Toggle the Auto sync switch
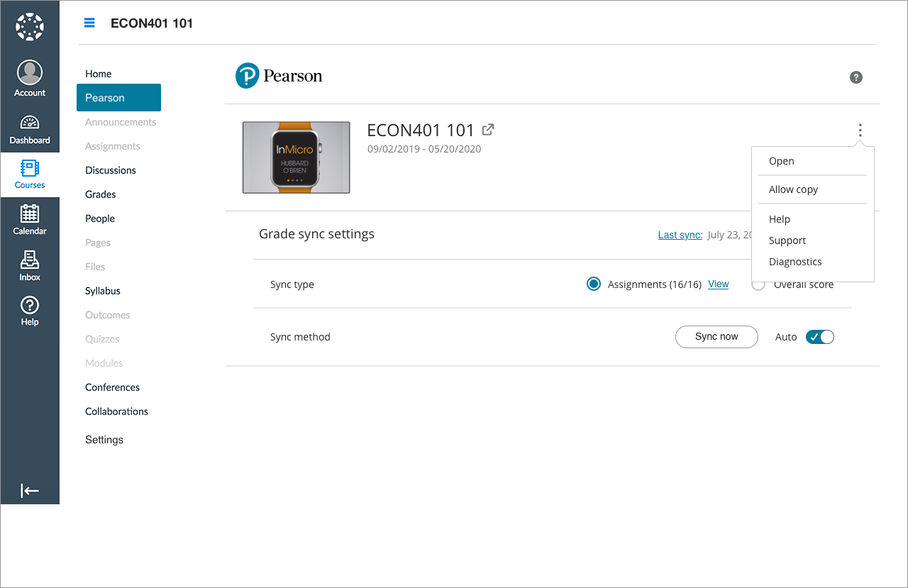 click(x=820, y=337)
